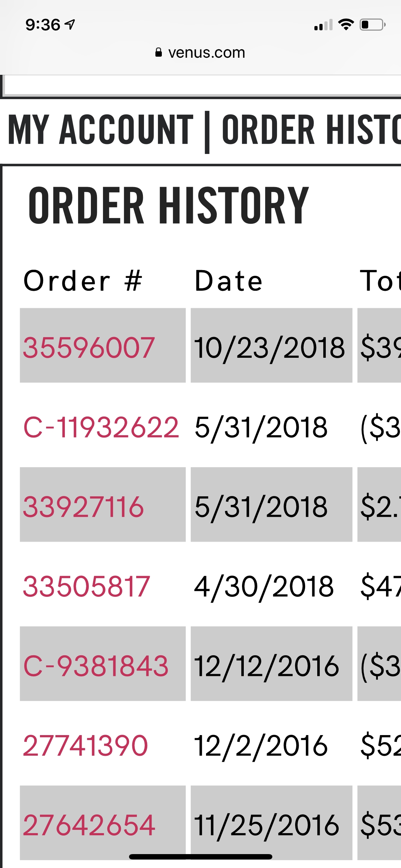Viewport: 401px width, 868px height.
Task: Open order number 35596007
Action: 89,347
